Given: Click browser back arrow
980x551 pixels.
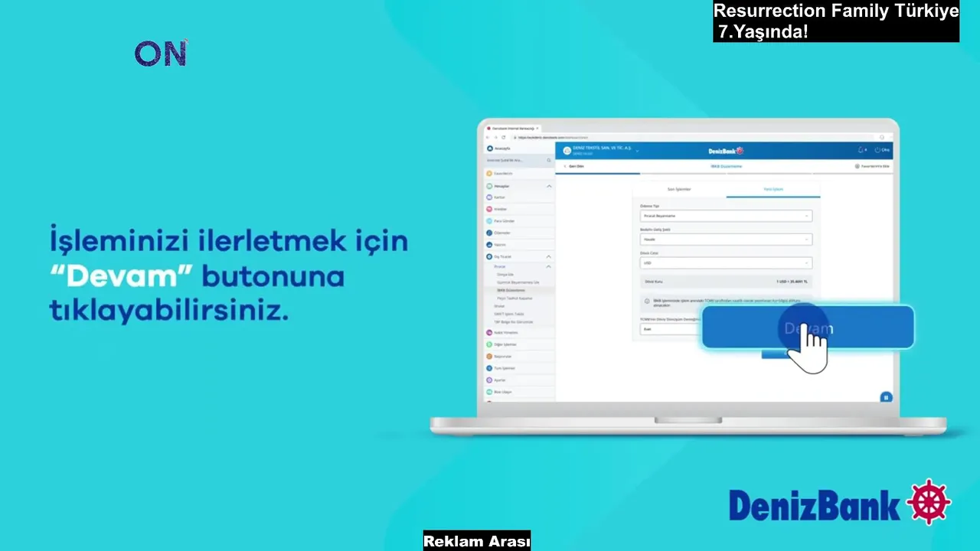Looking at the screenshot, I should point(488,137).
